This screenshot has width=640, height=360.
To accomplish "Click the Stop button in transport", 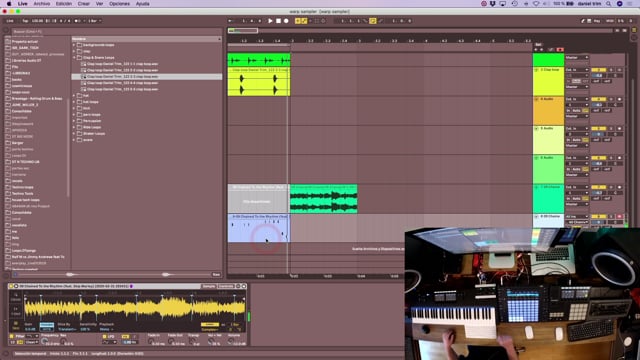I will [278, 21].
